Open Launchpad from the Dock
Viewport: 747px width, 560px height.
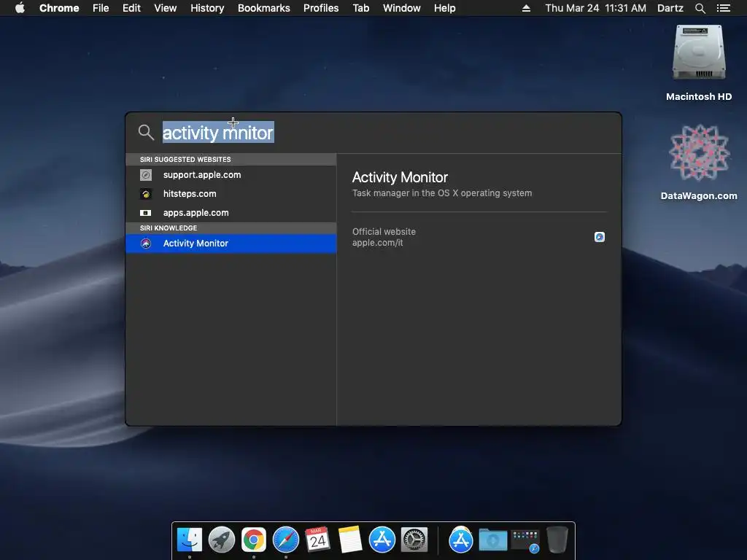(x=222, y=540)
